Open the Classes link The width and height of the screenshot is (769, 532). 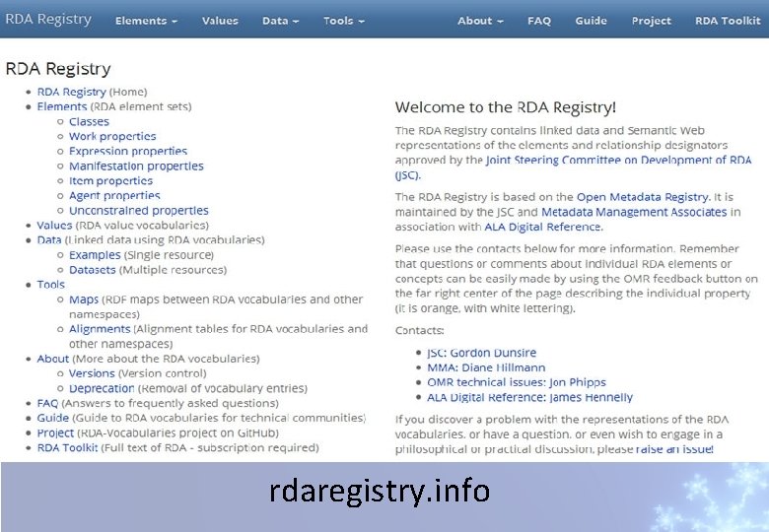pos(89,121)
